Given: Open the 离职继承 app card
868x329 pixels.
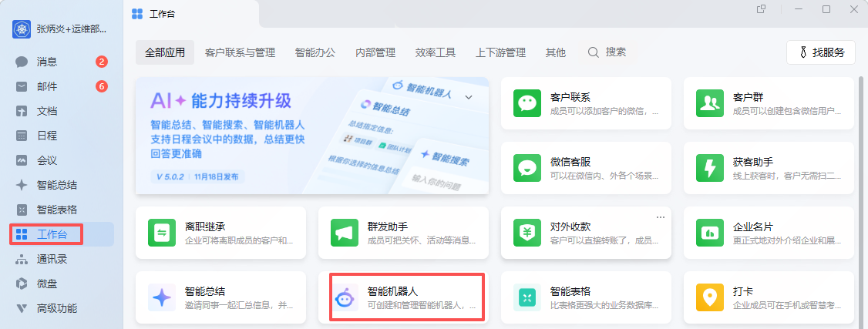Looking at the screenshot, I should tap(221, 233).
